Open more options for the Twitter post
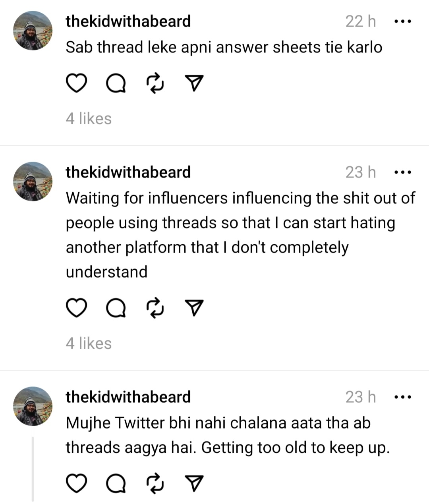This screenshot has width=429, height=504. (402, 397)
